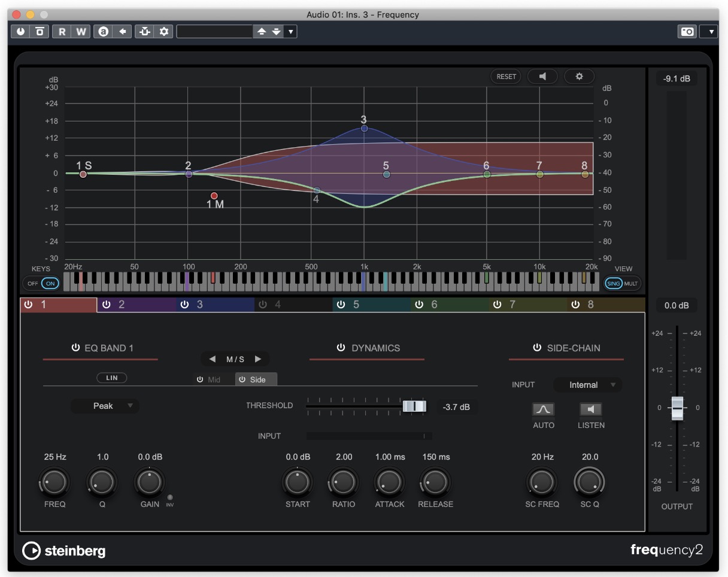Click the side-chain LISTEN speaker button

point(591,409)
